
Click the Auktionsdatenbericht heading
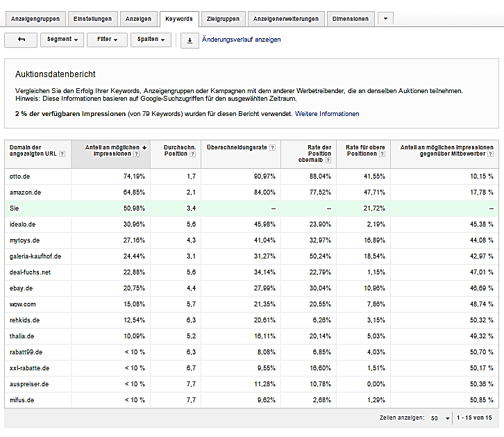pyautogui.click(x=56, y=74)
